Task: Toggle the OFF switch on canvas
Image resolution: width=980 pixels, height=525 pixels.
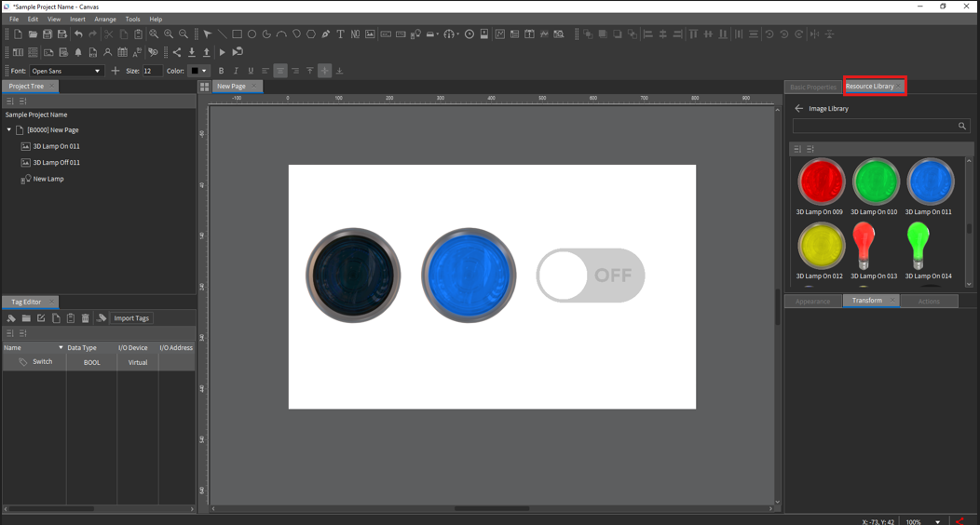Action: [590, 276]
